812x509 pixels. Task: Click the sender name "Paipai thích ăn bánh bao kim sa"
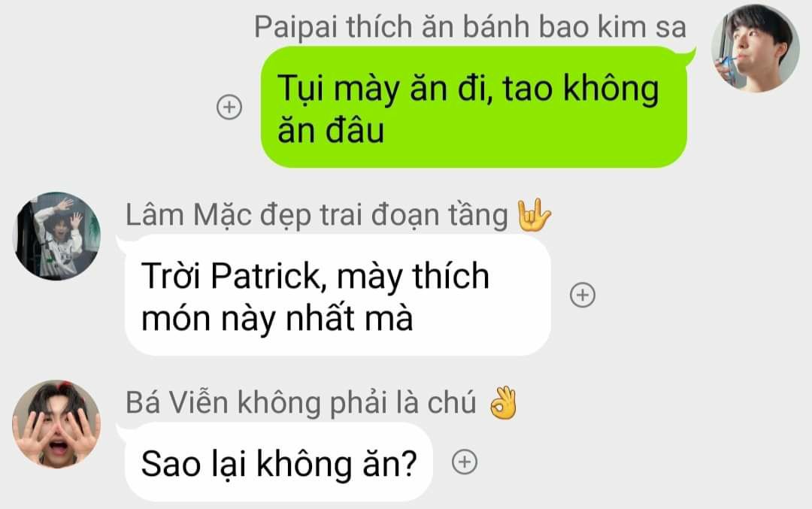click(470, 27)
